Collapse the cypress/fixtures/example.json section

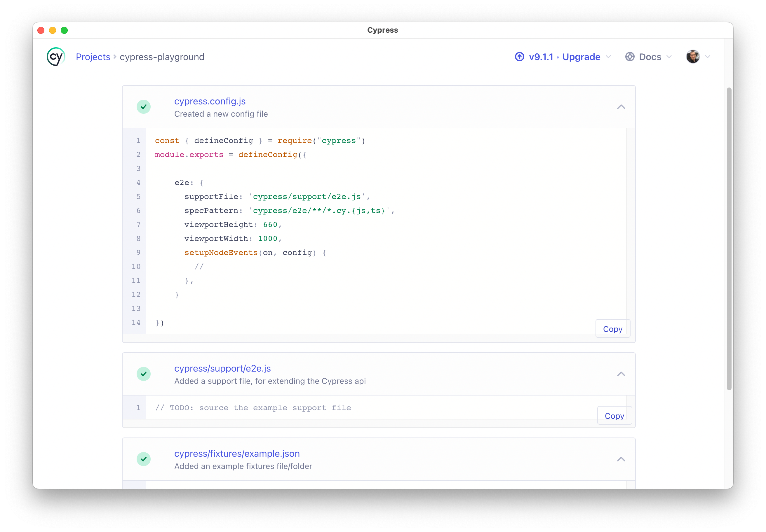(621, 459)
